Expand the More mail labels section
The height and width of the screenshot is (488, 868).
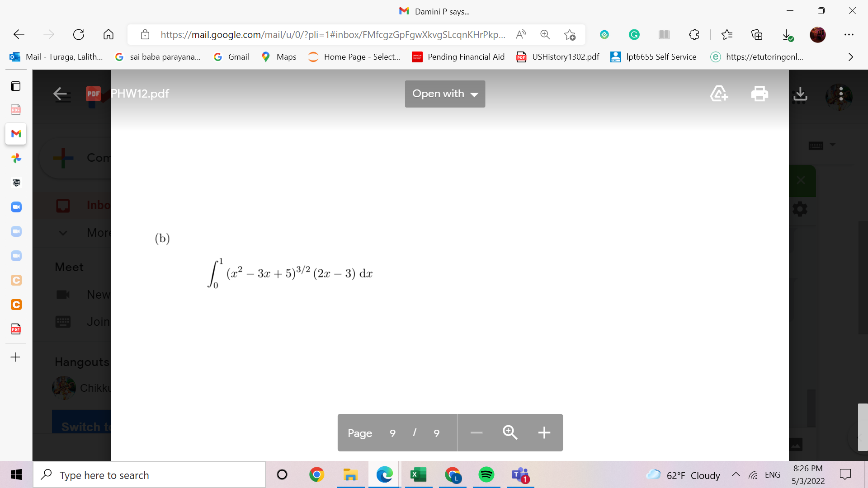pos(62,232)
